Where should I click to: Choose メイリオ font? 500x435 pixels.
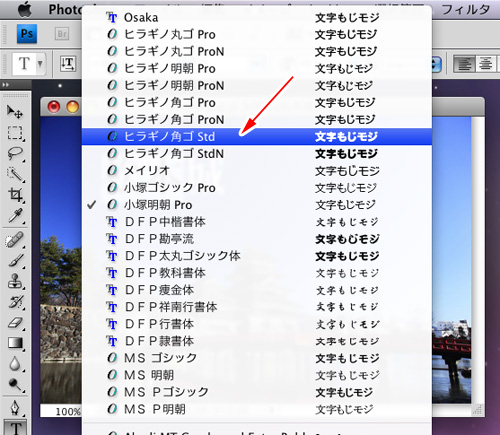click(x=257, y=171)
